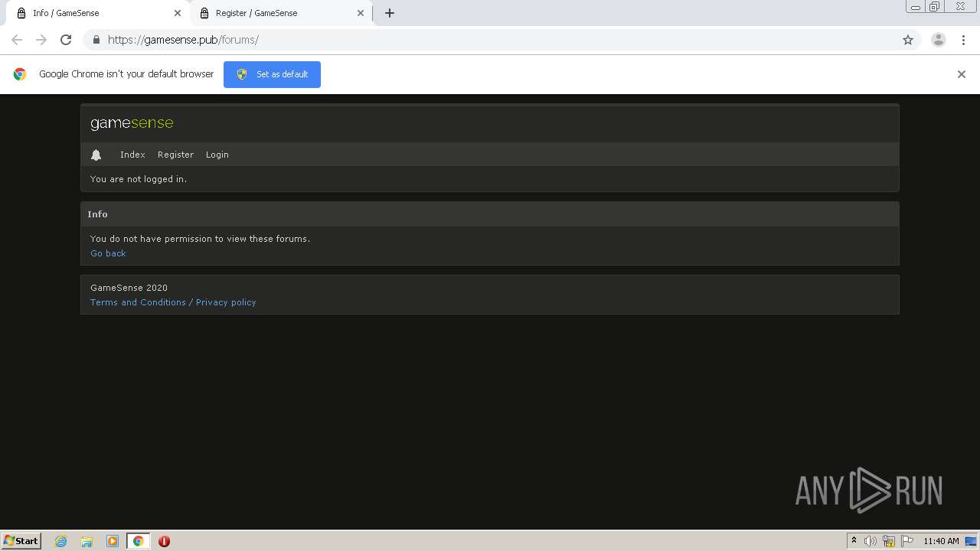View site info via padlock icon
This screenshot has width=980, height=551.
pyautogui.click(x=96, y=40)
